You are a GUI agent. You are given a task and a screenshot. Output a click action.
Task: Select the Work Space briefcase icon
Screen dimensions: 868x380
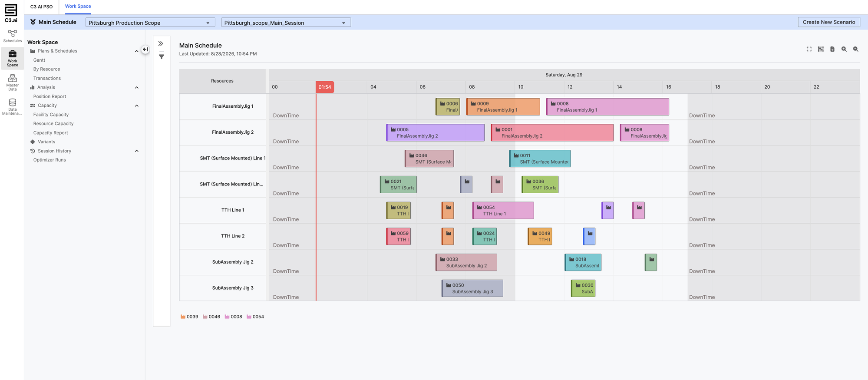click(12, 58)
